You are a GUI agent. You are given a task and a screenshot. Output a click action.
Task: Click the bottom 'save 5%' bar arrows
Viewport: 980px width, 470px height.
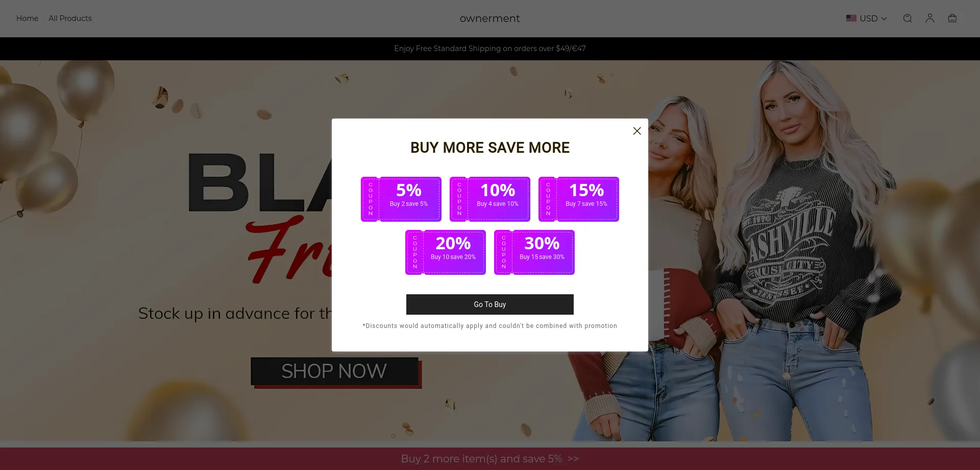coord(573,459)
